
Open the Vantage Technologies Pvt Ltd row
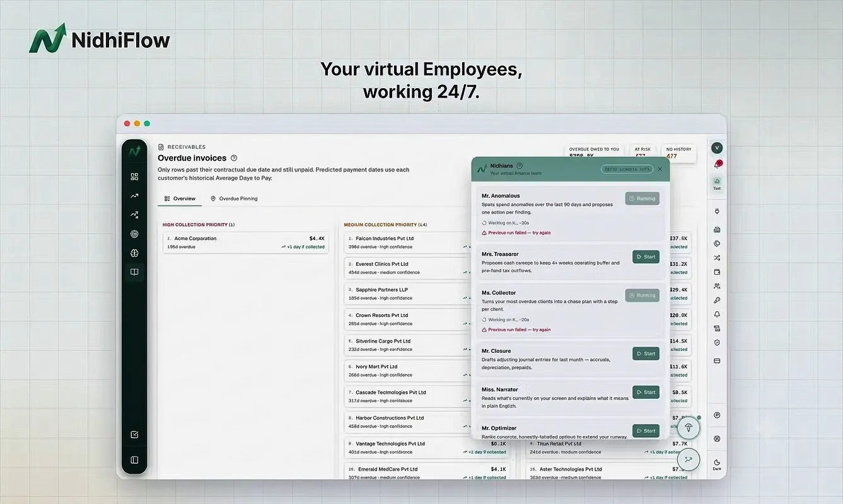427,447
